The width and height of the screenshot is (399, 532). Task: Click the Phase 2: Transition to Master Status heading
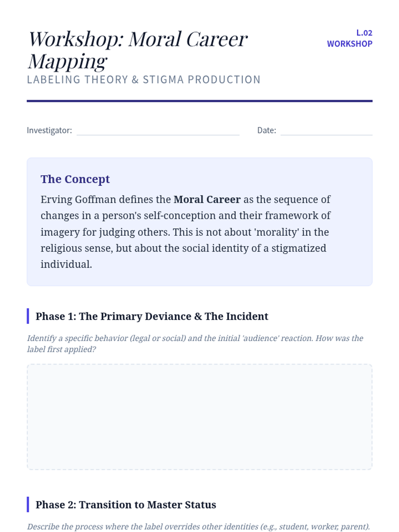tap(126, 505)
